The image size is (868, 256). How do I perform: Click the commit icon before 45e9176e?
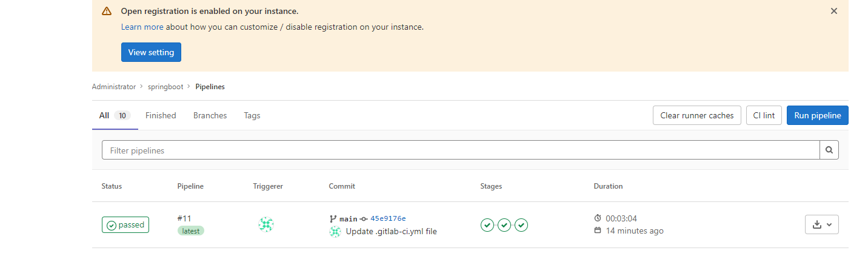point(364,218)
